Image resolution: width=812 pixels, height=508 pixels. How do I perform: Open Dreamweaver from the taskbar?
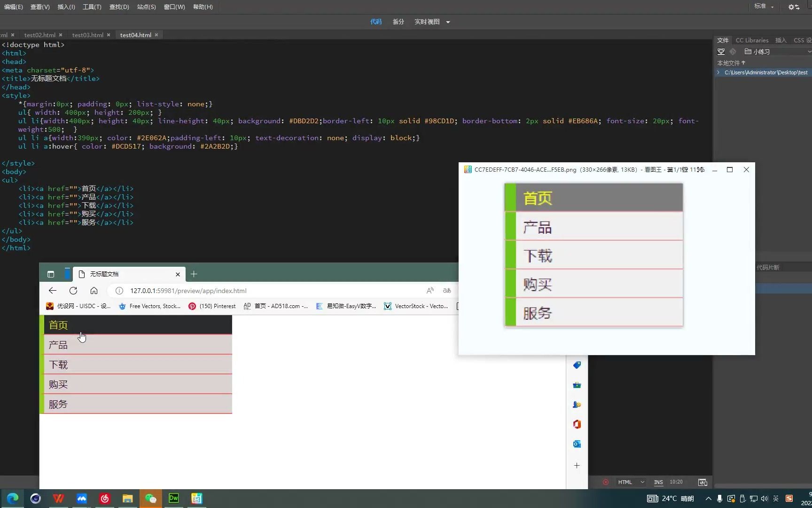(174, 498)
